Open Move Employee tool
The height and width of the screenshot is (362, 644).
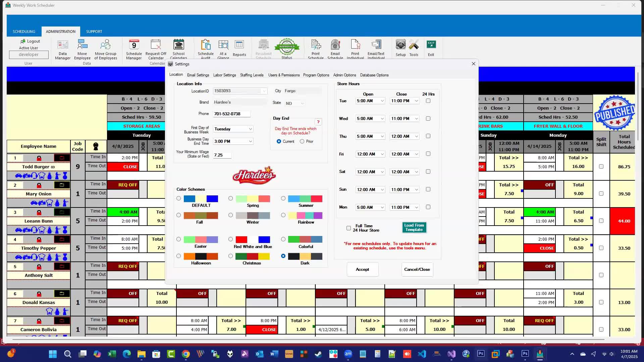click(82, 50)
